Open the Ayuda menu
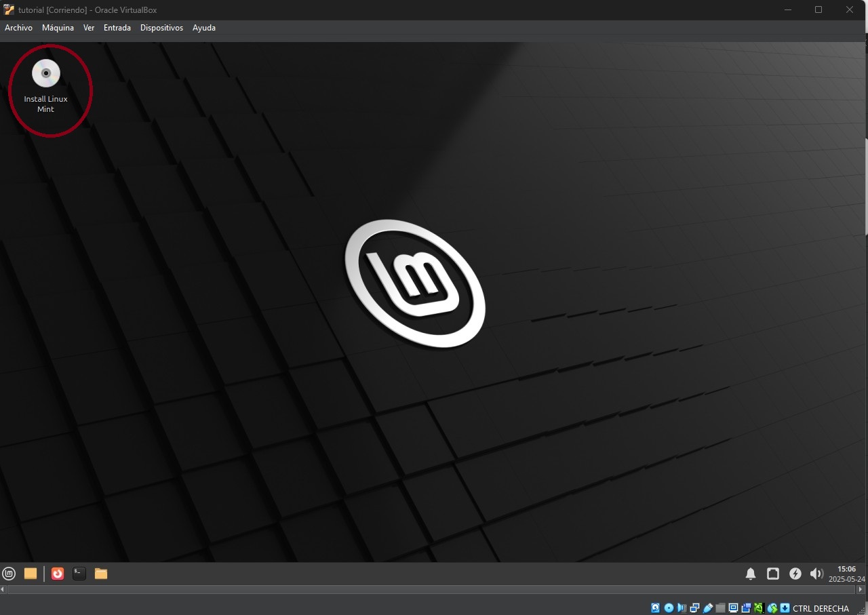Screen dimensions: 868x615 click(204, 28)
